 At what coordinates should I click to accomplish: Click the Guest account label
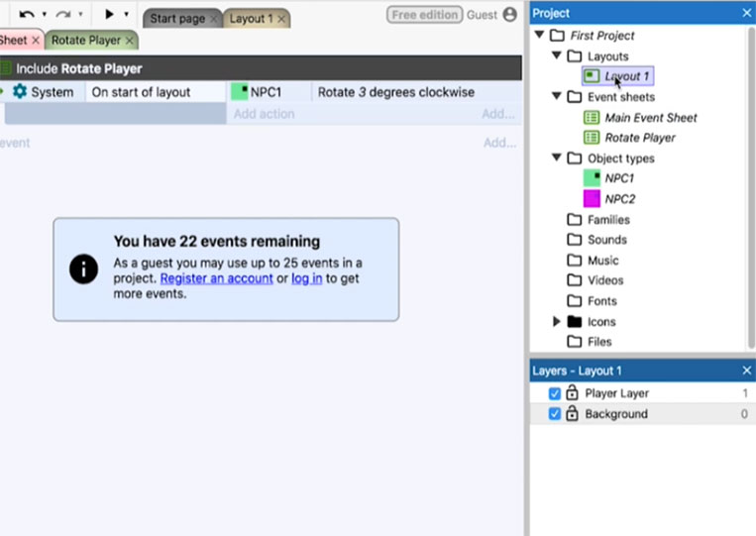pos(482,15)
